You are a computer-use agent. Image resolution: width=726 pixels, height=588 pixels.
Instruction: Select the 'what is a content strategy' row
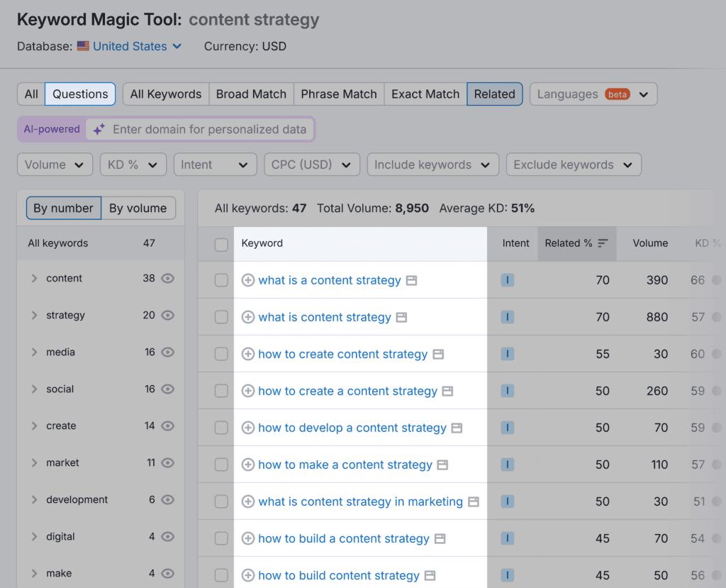coord(220,280)
